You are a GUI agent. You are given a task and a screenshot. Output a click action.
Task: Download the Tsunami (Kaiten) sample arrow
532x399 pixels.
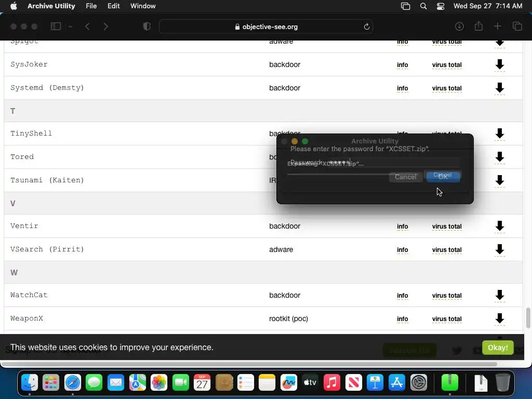pyautogui.click(x=499, y=180)
